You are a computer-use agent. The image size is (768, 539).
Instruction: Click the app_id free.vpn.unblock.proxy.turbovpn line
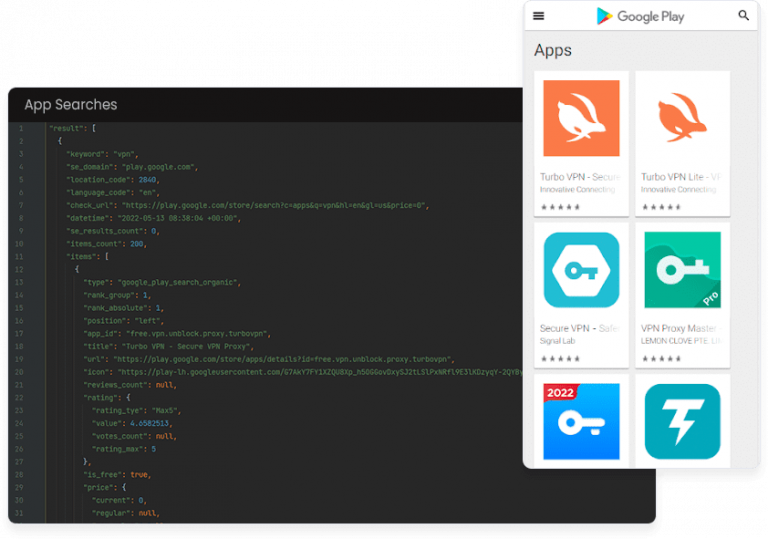(x=177, y=334)
